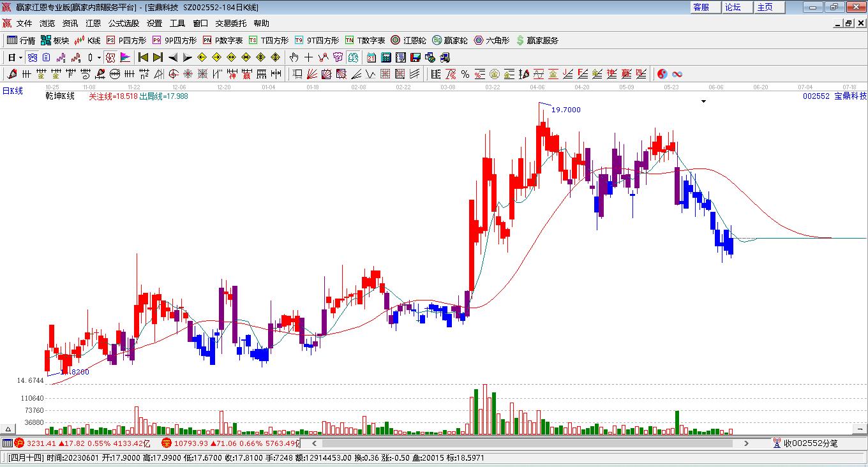The height and width of the screenshot is (467, 868).
Task: Click the 客服 button in title bar
Action: click(706, 7)
